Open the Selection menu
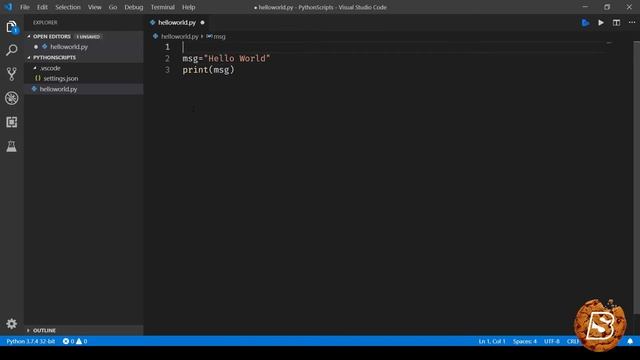 click(68, 7)
